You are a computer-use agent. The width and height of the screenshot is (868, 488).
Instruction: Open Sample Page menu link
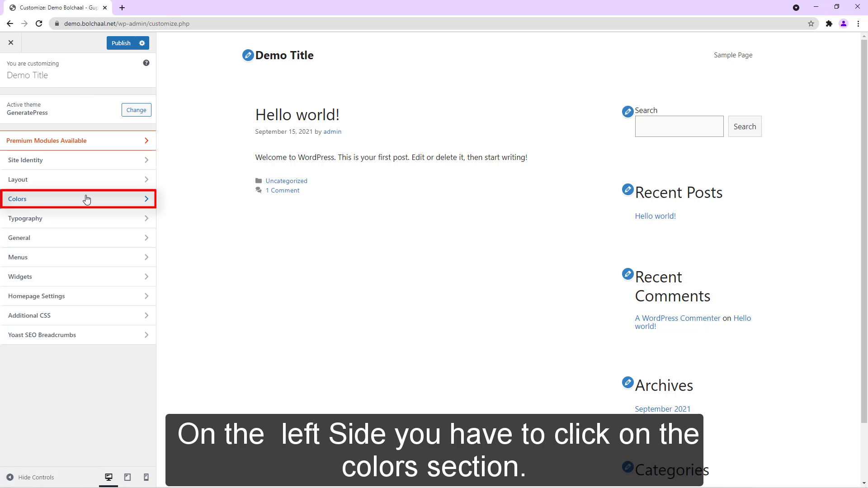tap(733, 55)
